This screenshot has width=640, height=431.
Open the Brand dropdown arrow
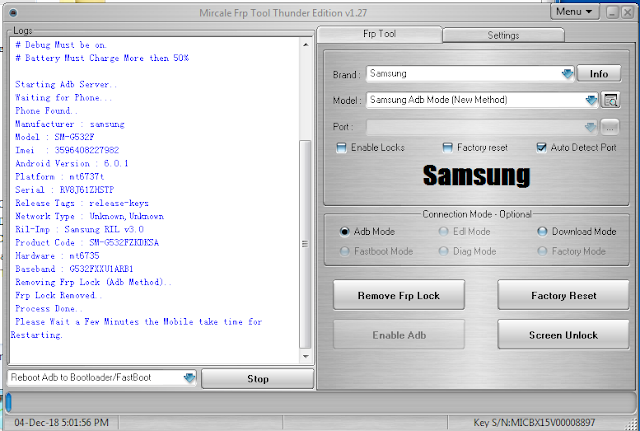[x=567, y=74]
